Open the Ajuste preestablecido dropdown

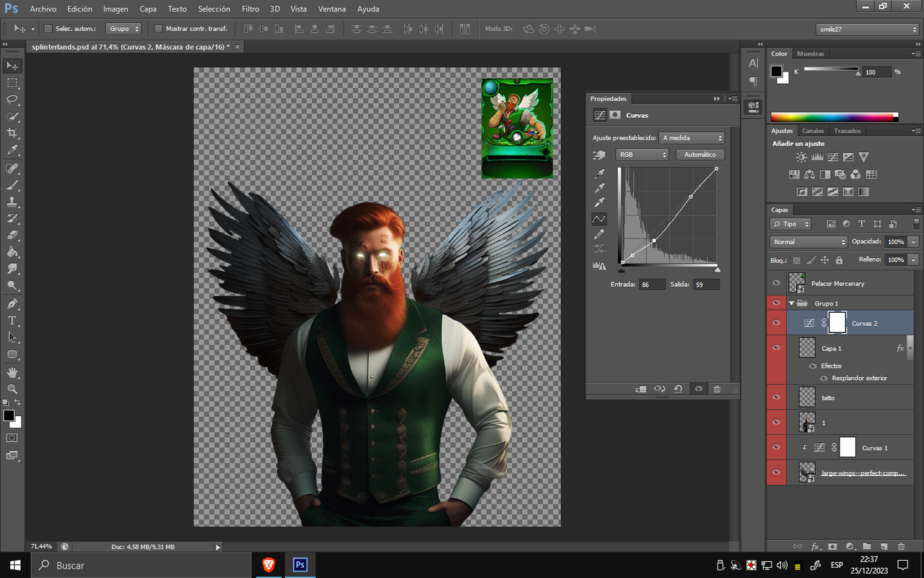(x=692, y=137)
